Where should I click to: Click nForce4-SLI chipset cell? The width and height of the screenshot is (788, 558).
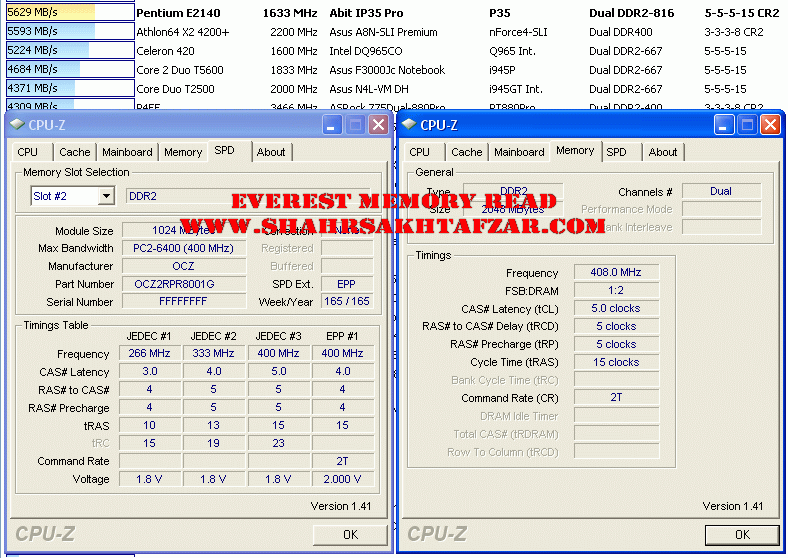coord(518,32)
